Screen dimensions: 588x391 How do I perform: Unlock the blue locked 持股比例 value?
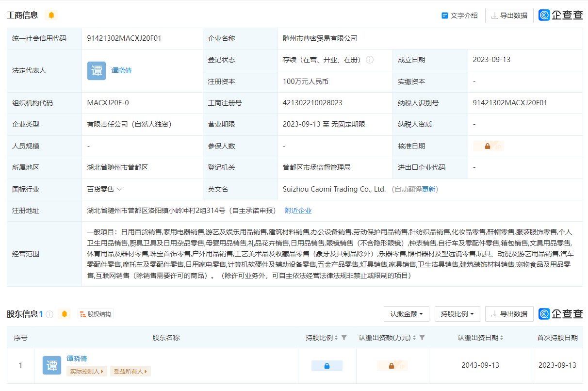327,366
